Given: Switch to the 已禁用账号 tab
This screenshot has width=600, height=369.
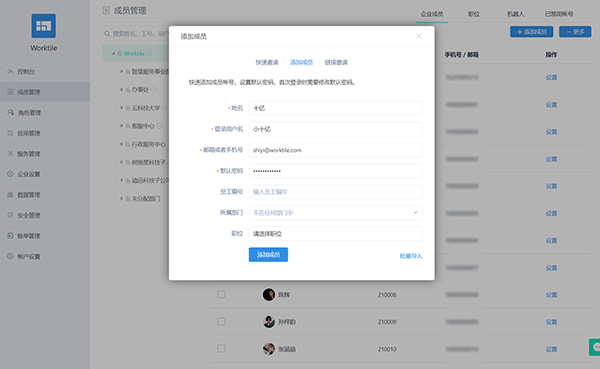Looking at the screenshot, I should click(559, 14).
